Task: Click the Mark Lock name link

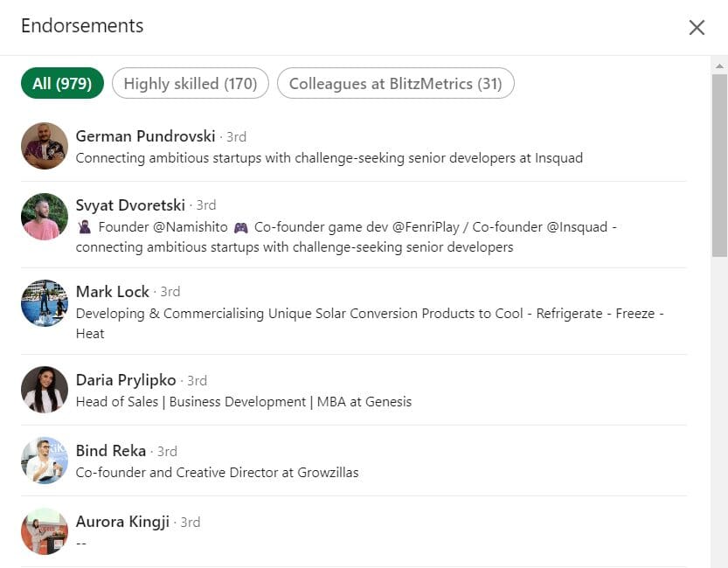Action: pos(113,292)
